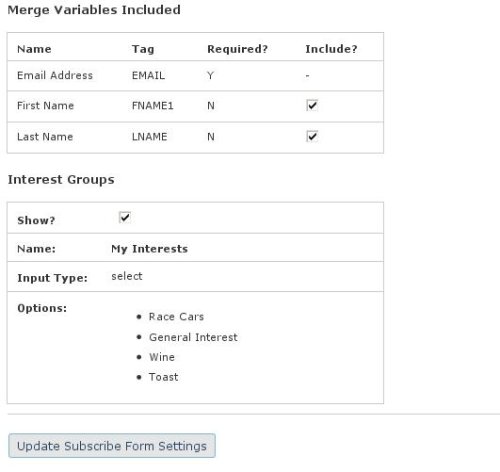Click the Wine option
Viewport: 500px width, 472px height.
162,357
